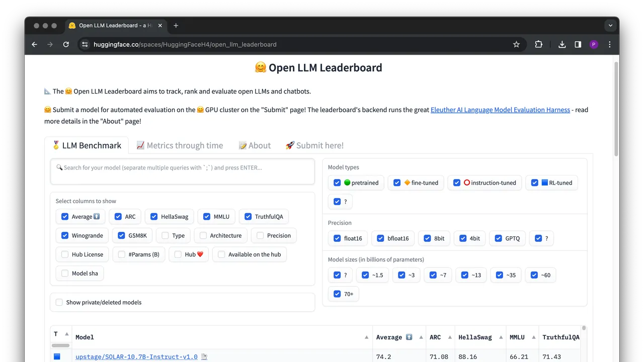Toggle ~13 model size filter
The image size is (644, 362).
pyautogui.click(x=465, y=275)
